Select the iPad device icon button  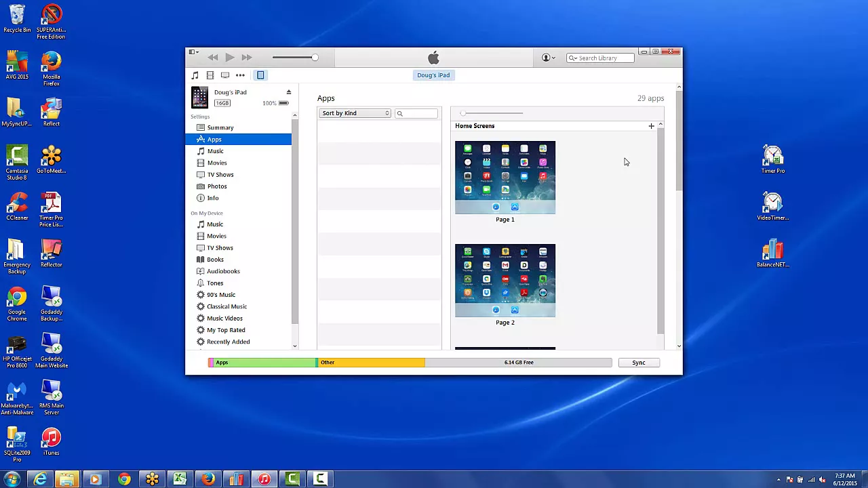coord(260,75)
